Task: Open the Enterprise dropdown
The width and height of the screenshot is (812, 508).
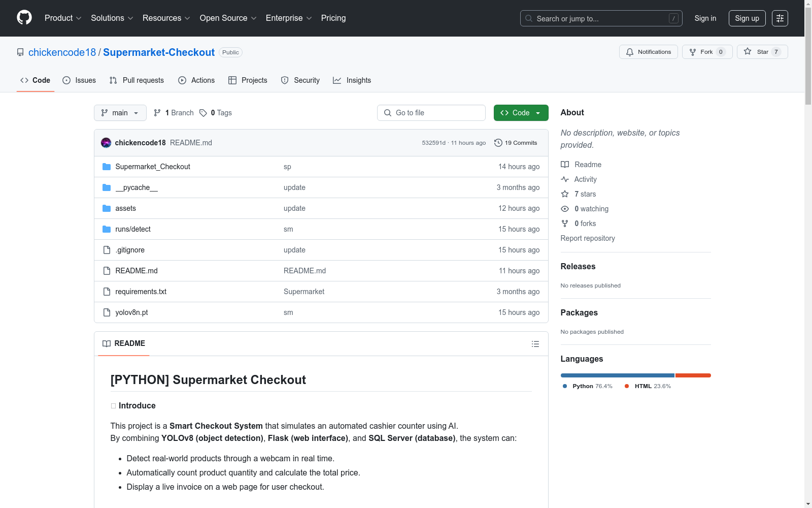Action: [289, 18]
